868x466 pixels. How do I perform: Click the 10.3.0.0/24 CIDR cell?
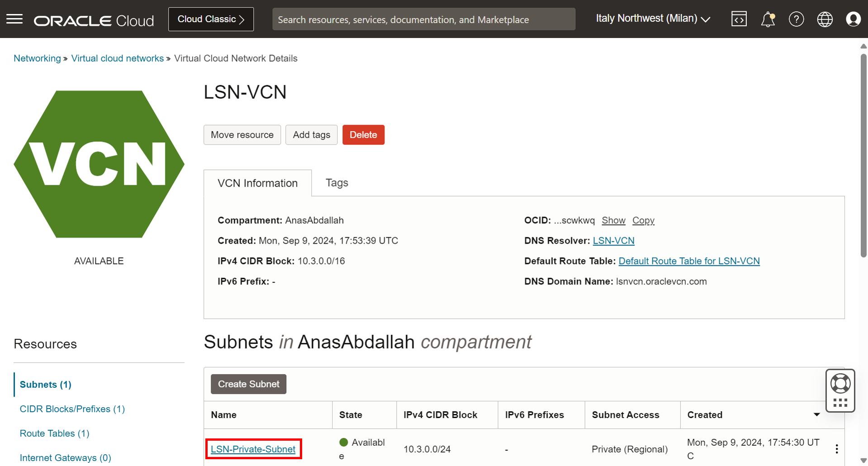[x=427, y=449]
